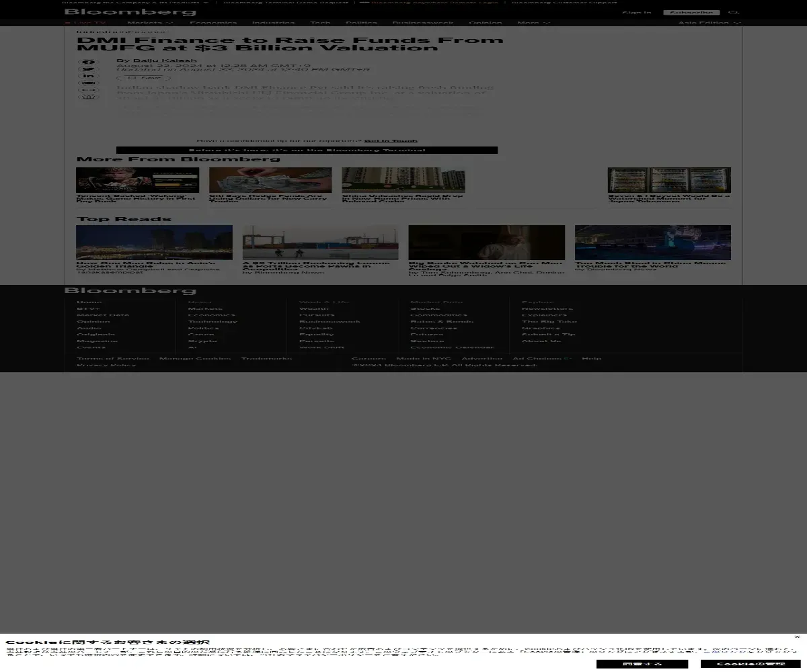
Task: Click footer Currencies link
Action: [x=434, y=328]
